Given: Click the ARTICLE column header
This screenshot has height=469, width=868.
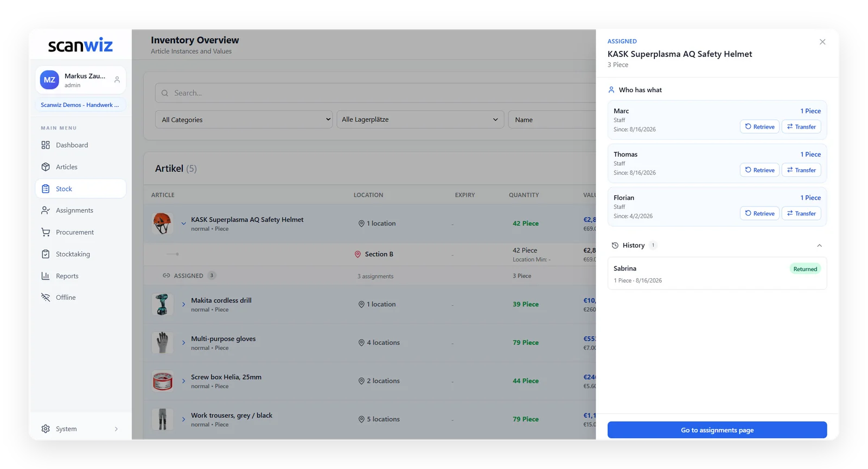Looking at the screenshot, I should 163,195.
